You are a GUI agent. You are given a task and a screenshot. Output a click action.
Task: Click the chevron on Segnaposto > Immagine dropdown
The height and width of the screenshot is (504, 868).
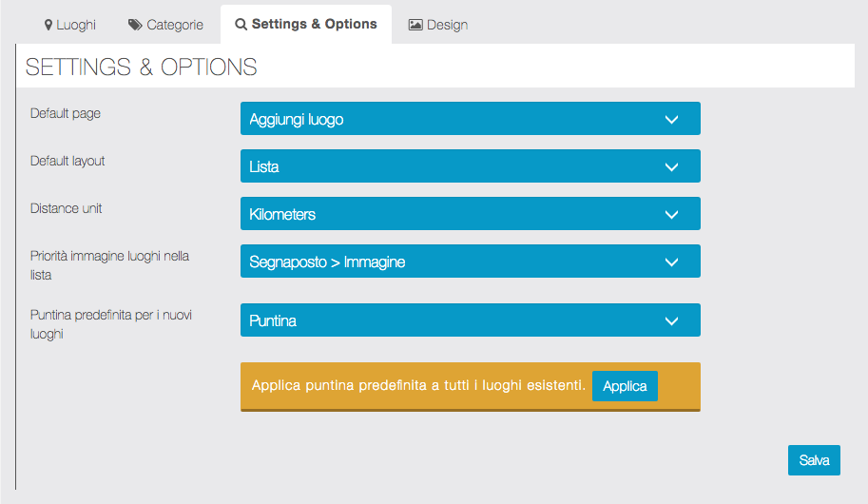pyautogui.click(x=671, y=262)
